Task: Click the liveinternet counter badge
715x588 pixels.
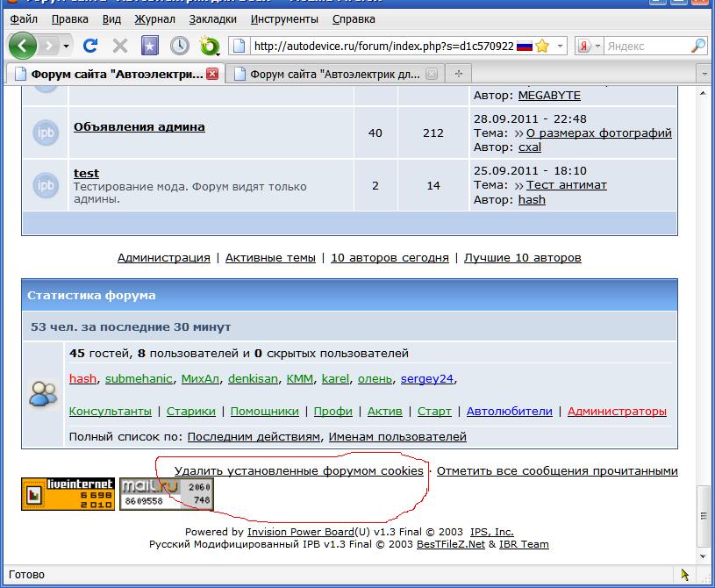Action: pyautogui.click(x=68, y=494)
